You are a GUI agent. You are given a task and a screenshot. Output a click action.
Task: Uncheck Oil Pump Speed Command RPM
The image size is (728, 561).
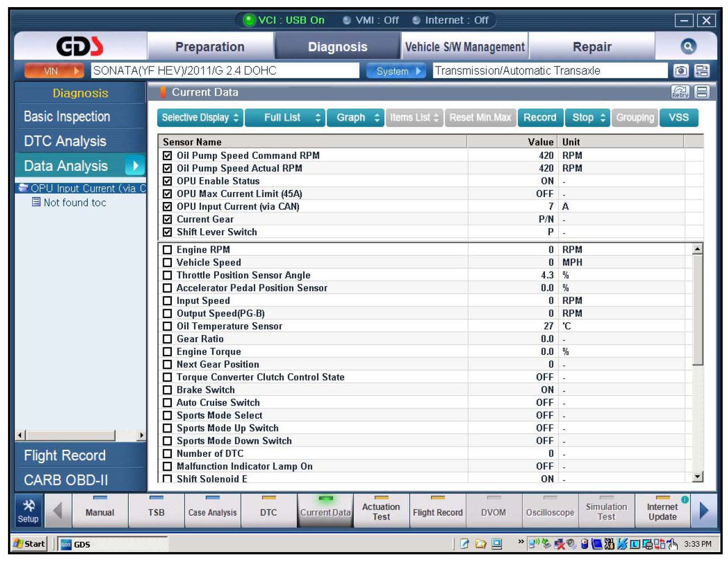(x=167, y=156)
